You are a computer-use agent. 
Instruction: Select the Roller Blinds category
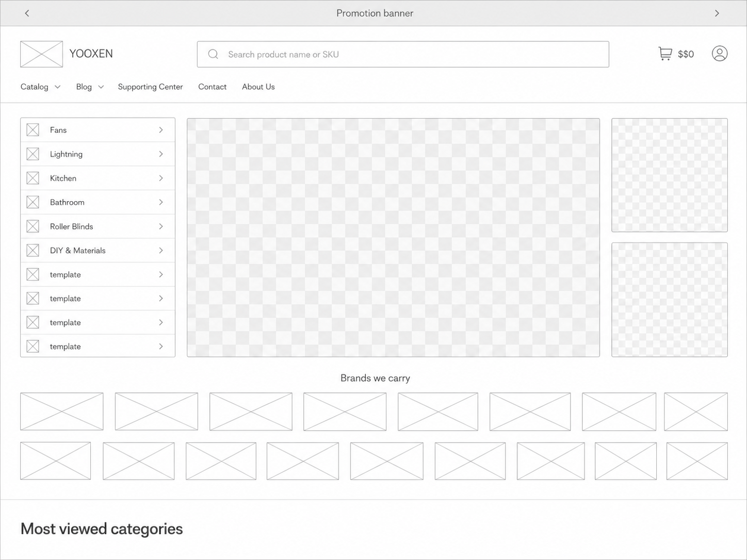point(98,226)
